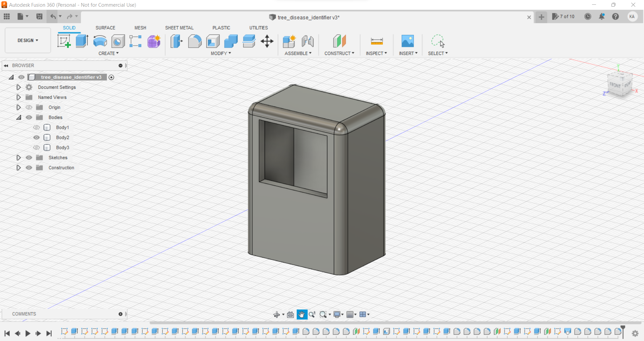This screenshot has height=341, width=644.
Task: Toggle visibility of Origin folder
Action: click(x=29, y=107)
